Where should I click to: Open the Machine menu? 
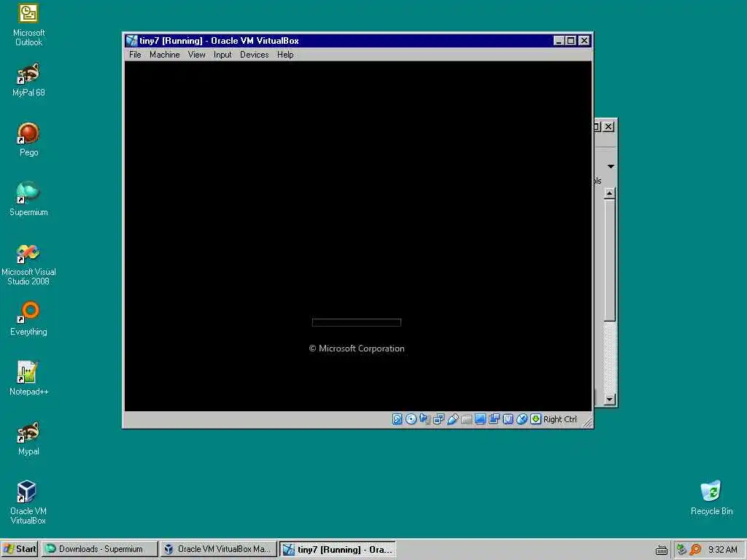click(x=165, y=55)
